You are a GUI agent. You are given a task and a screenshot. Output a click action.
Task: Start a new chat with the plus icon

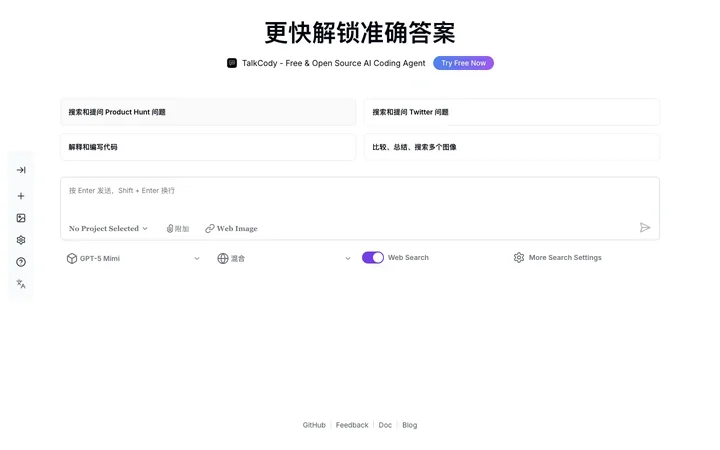click(21, 196)
